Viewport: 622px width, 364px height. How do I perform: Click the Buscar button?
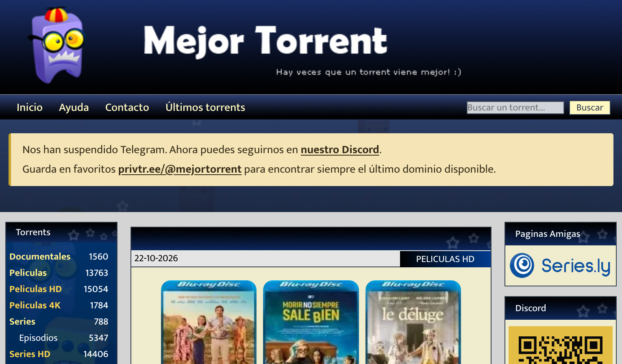coord(589,108)
